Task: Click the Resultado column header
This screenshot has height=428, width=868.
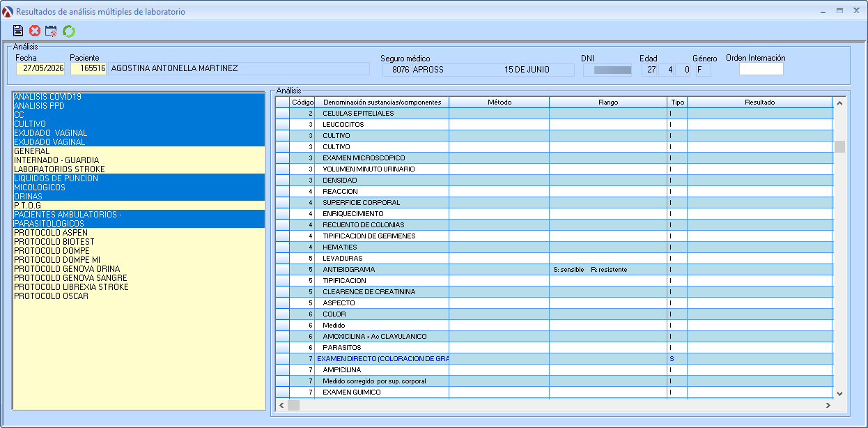Action: point(759,102)
